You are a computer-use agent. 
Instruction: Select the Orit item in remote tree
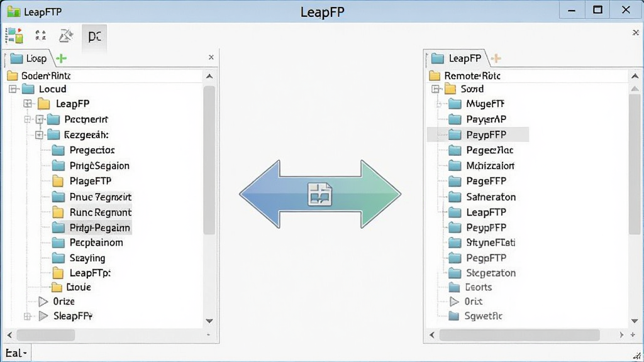coord(466,302)
